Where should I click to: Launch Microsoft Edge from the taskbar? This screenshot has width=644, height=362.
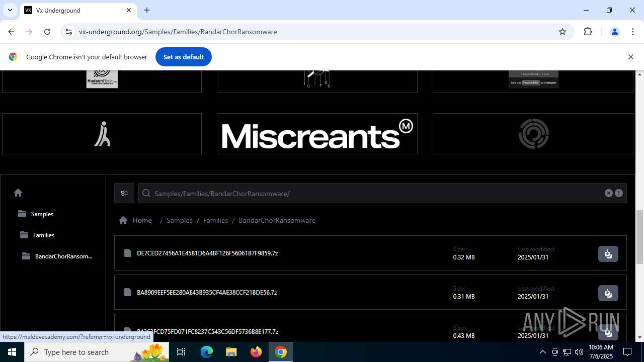[207, 352]
